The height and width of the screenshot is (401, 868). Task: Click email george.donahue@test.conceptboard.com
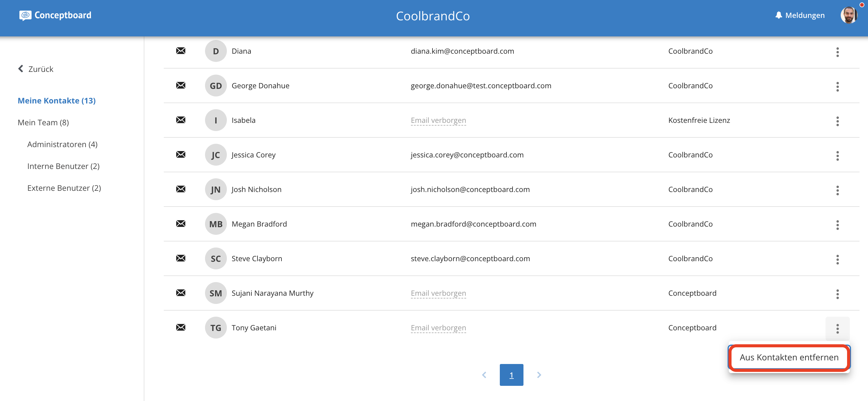point(481,86)
